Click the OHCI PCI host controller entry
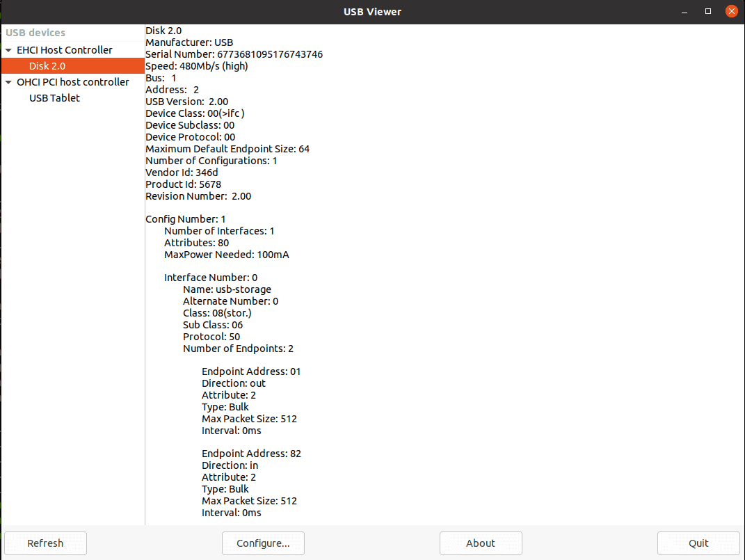Image resolution: width=745 pixels, height=560 pixels. coord(72,81)
